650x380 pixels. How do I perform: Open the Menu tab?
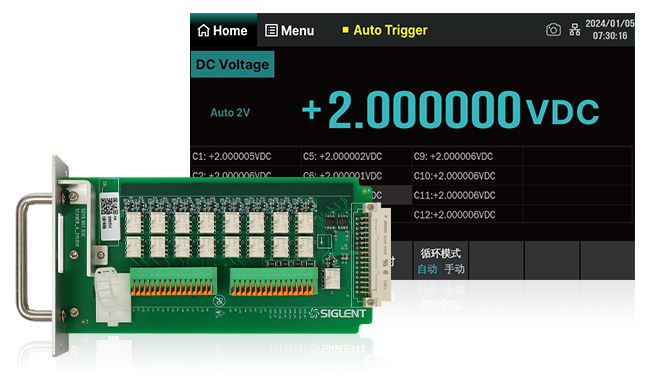(289, 30)
